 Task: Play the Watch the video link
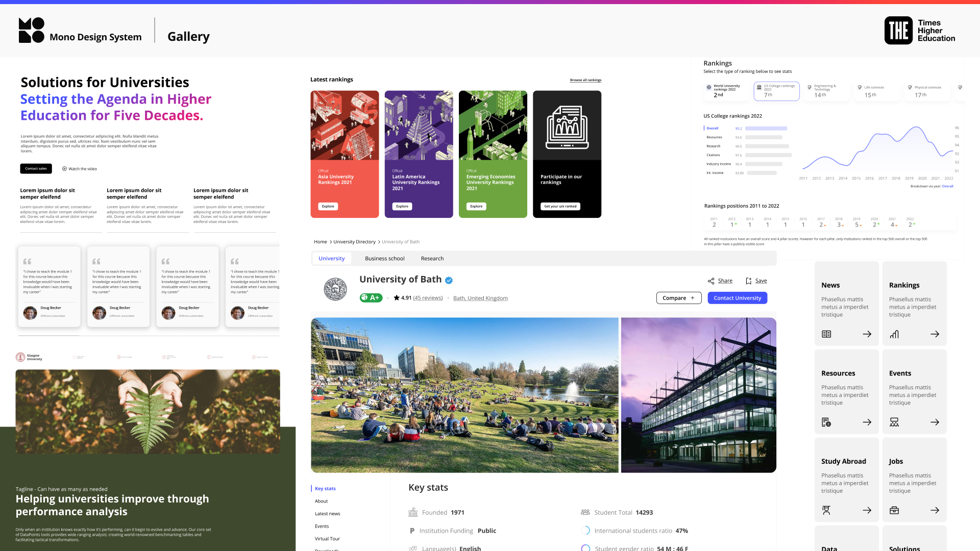click(x=80, y=169)
